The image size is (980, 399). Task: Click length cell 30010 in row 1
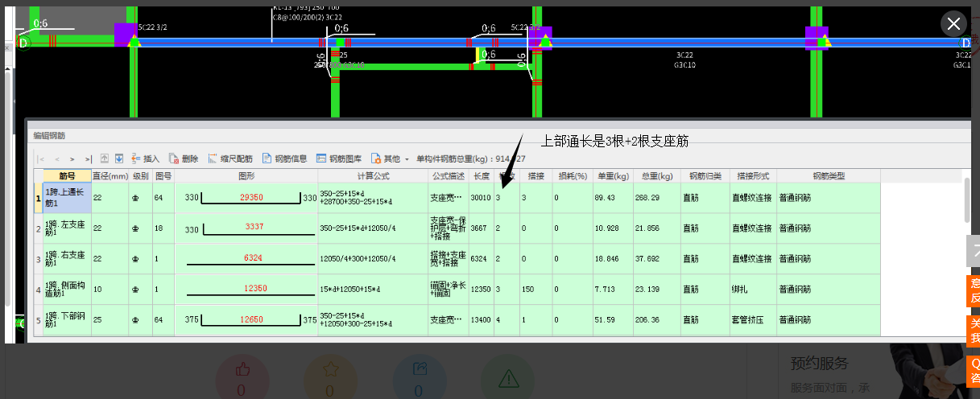click(482, 198)
